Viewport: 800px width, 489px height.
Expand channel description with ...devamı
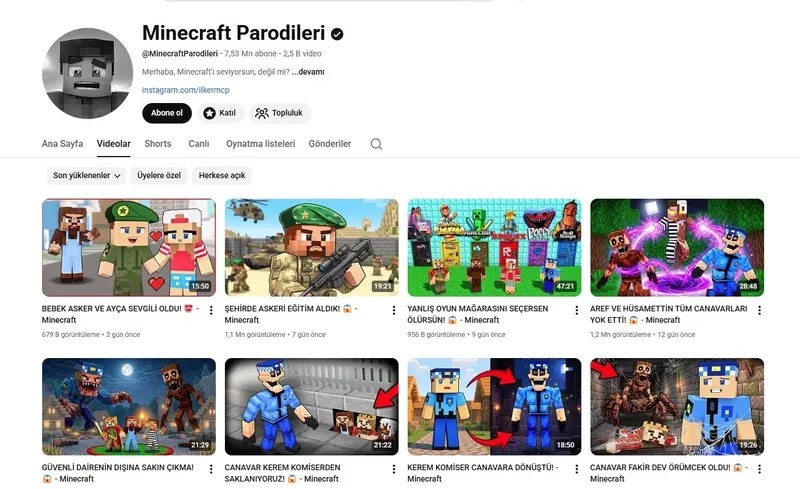[x=308, y=72]
